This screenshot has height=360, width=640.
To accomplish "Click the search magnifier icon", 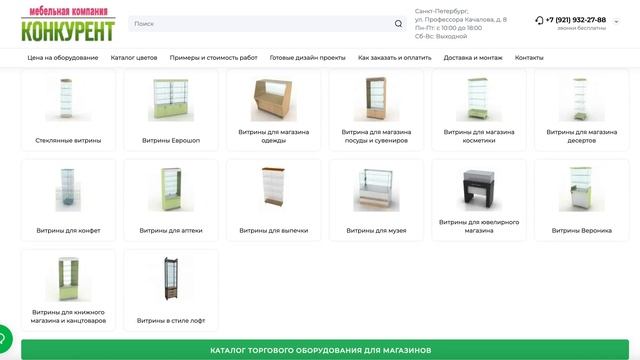I will pyautogui.click(x=398, y=24).
